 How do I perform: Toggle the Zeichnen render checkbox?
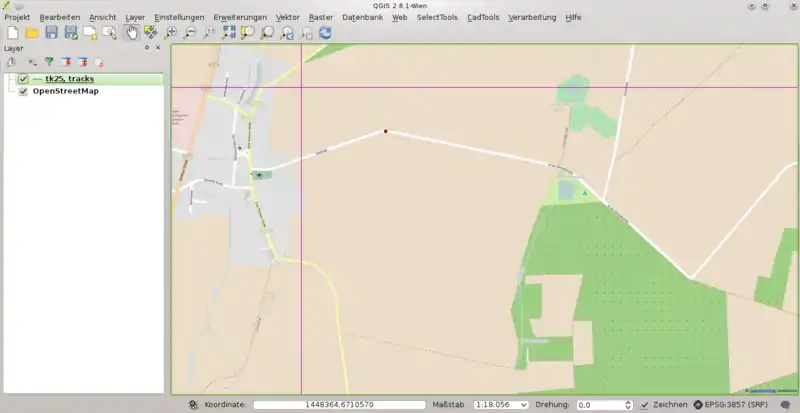pyautogui.click(x=645, y=405)
